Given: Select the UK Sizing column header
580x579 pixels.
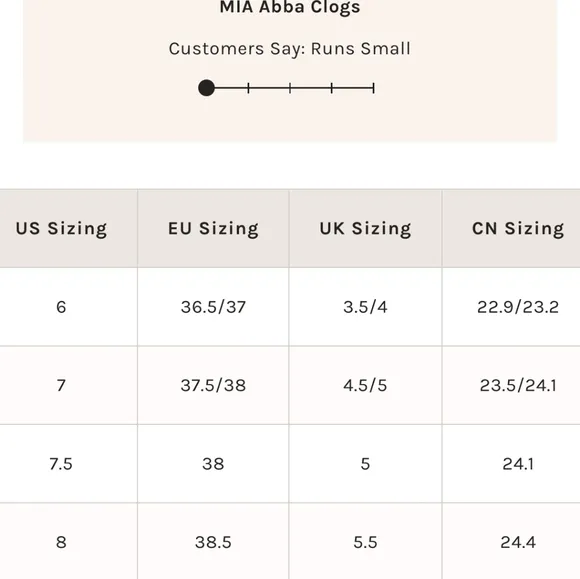Looking at the screenshot, I should (365, 228).
